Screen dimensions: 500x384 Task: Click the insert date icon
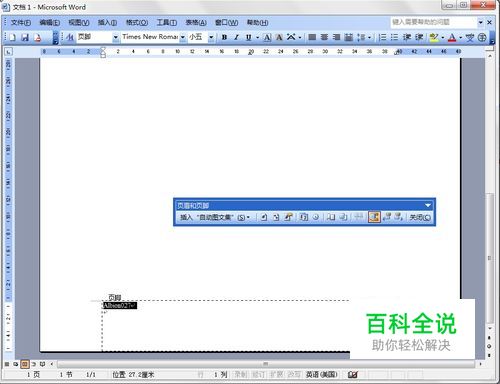(x=303, y=217)
